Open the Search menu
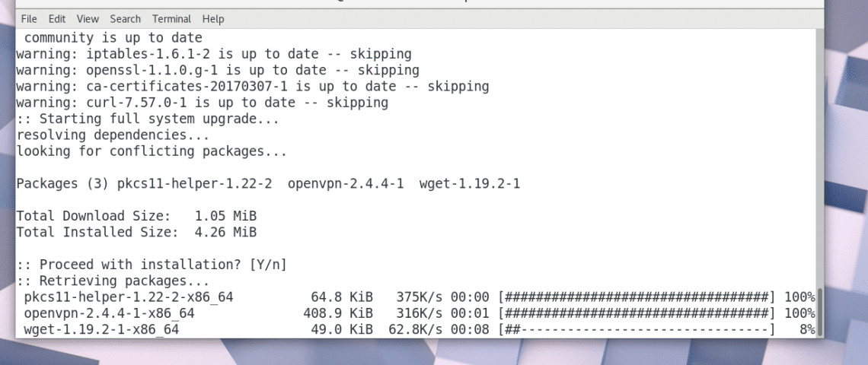The width and height of the screenshot is (868, 365). pyautogui.click(x=125, y=18)
